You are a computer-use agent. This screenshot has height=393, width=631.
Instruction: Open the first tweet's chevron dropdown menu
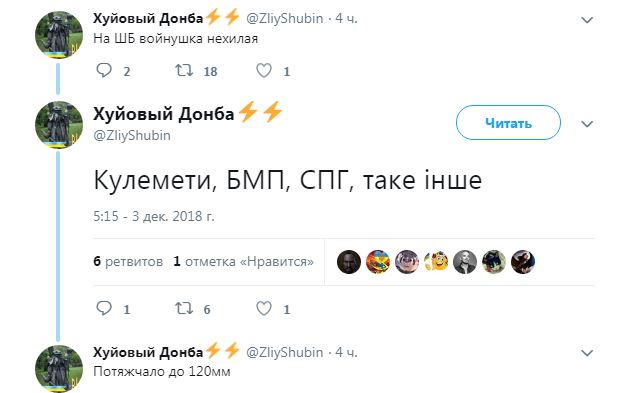point(587,20)
